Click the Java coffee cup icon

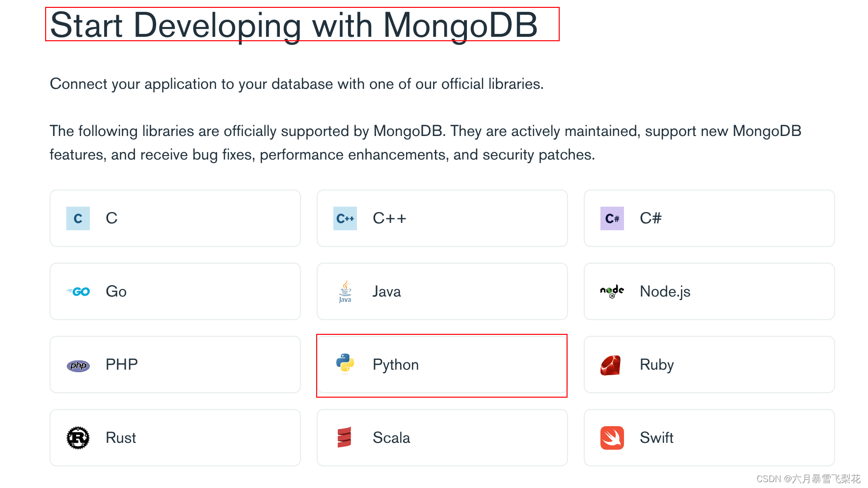pyautogui.click(x=345, y=292)
